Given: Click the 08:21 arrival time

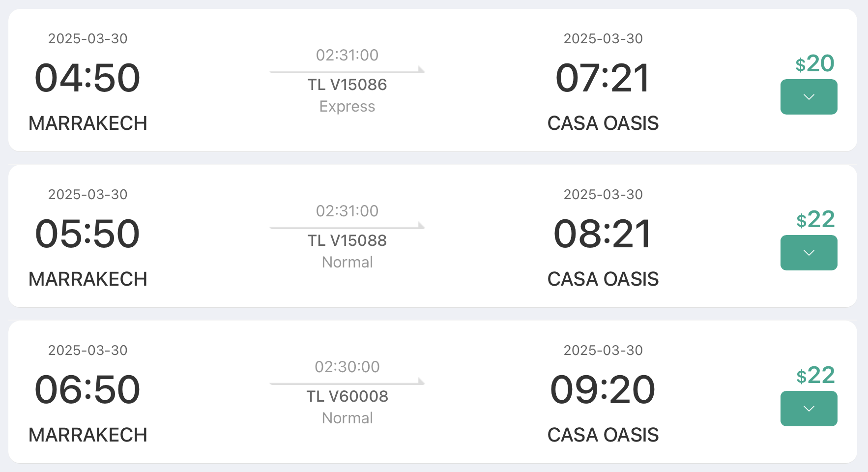Looking at the screenshot, I should [x=603, y=234].
